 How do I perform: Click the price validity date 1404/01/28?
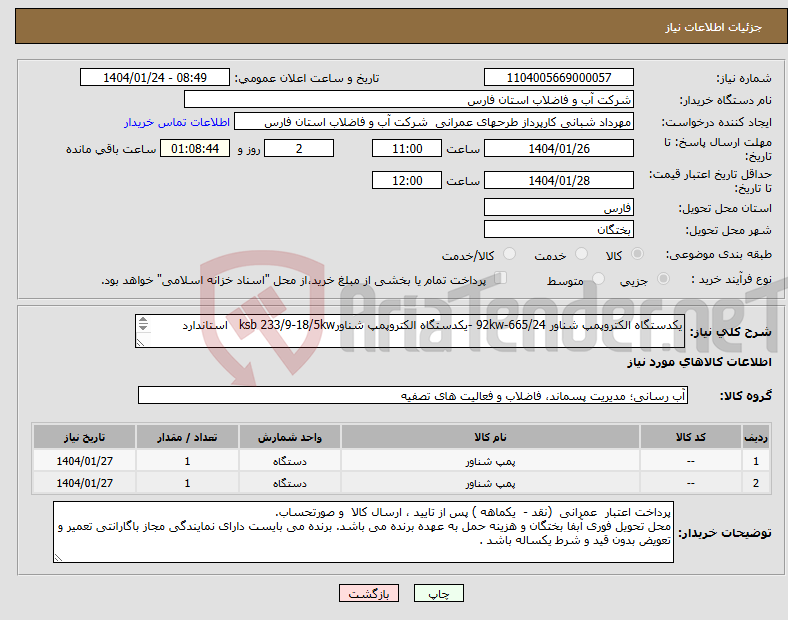point(558,180)
